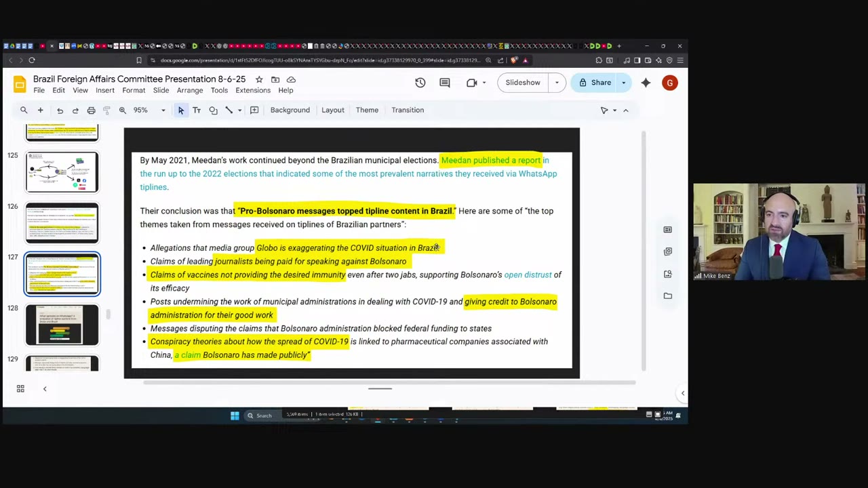Open the Background settings
Viewport: 868px width, 488px height.
tap(290, 110)
